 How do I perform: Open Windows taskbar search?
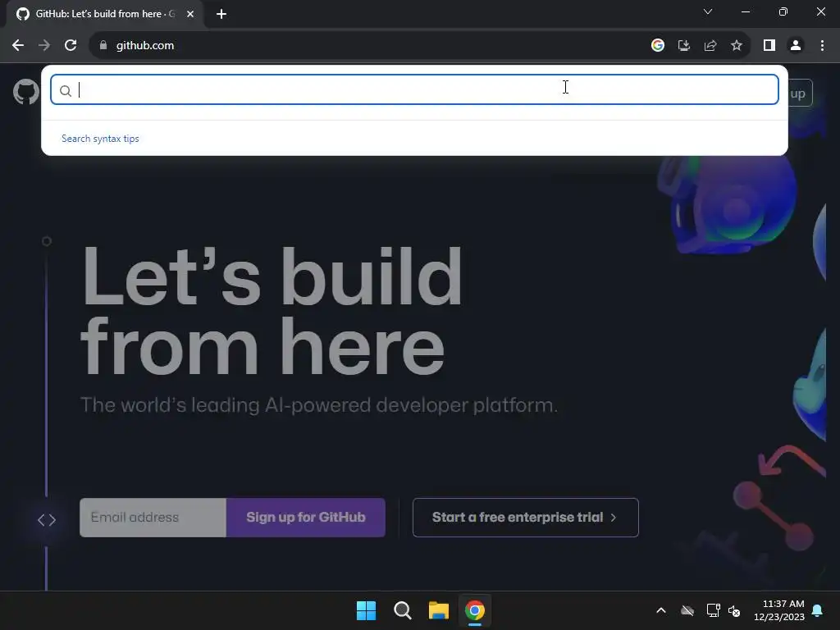pyautogui.click(x=402, y=610)
